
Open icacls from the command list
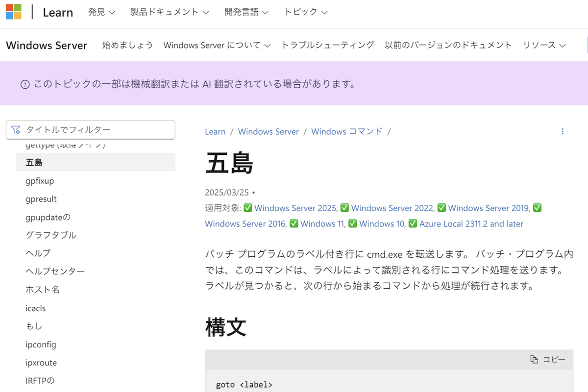(35, 308)
